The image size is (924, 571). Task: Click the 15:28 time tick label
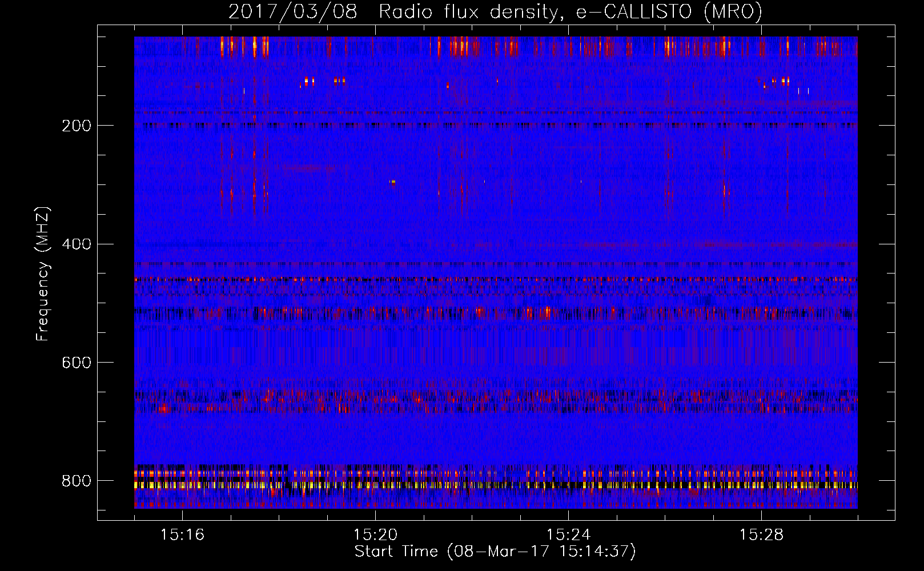(761, 534)
